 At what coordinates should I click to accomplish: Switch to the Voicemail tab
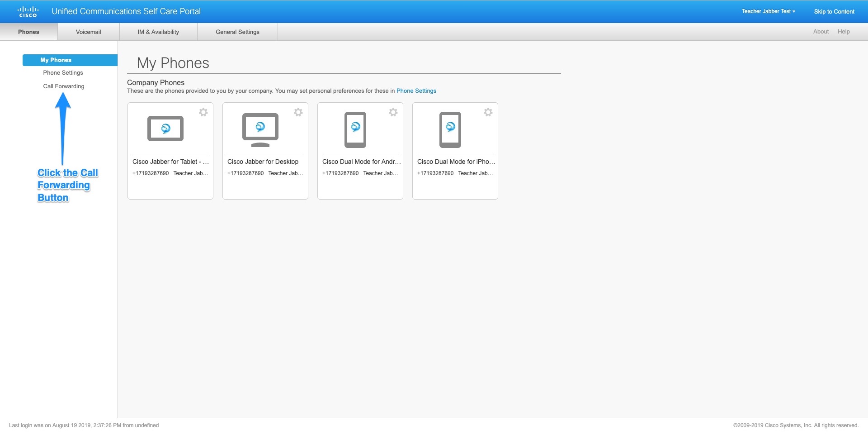pos(89,32)
